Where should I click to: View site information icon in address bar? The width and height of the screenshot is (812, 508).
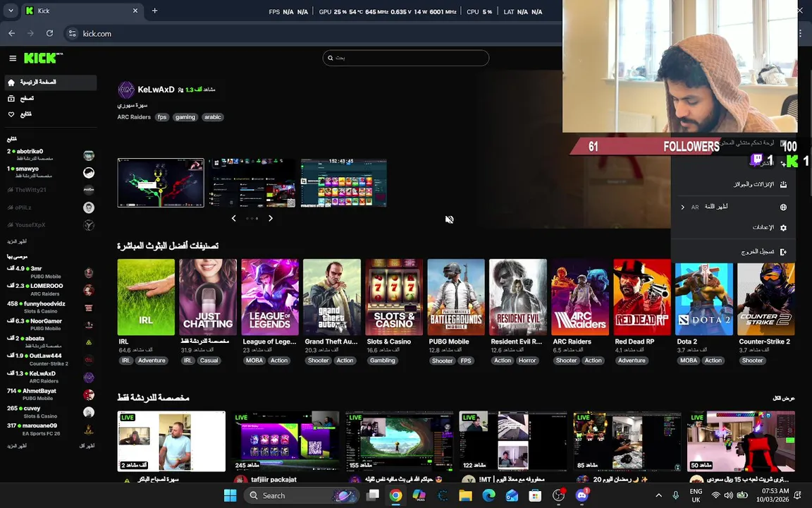pyautogui.click(x=73, y=33)
